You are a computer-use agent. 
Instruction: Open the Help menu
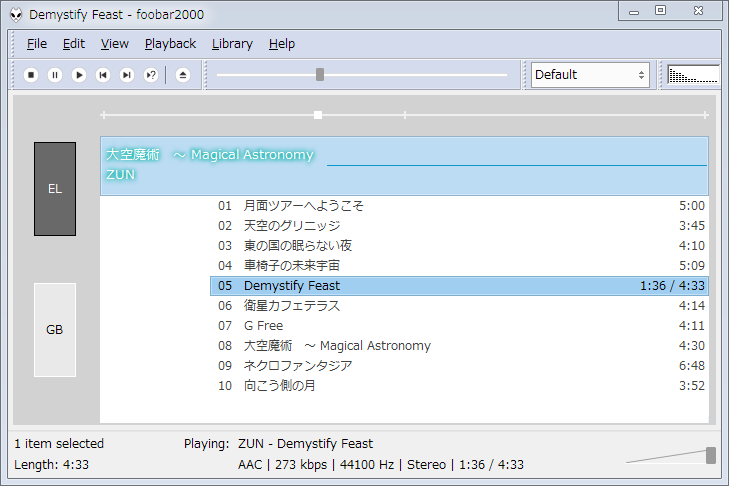282,44
